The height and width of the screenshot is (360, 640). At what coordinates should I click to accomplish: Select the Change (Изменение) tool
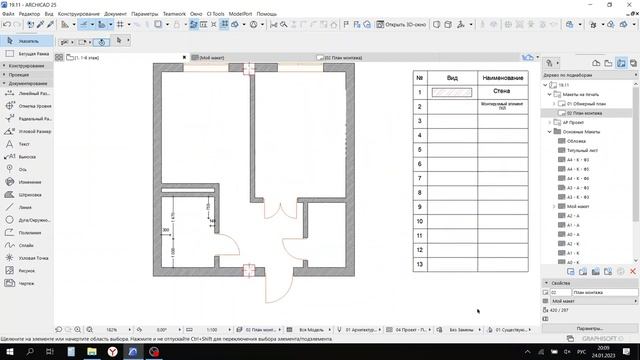(x=27, y=182)
